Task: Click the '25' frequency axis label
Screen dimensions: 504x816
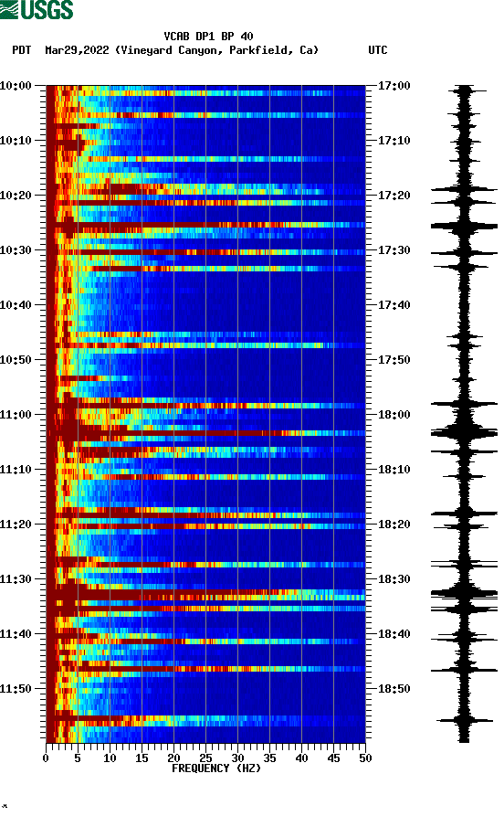Action: (205, 758)
